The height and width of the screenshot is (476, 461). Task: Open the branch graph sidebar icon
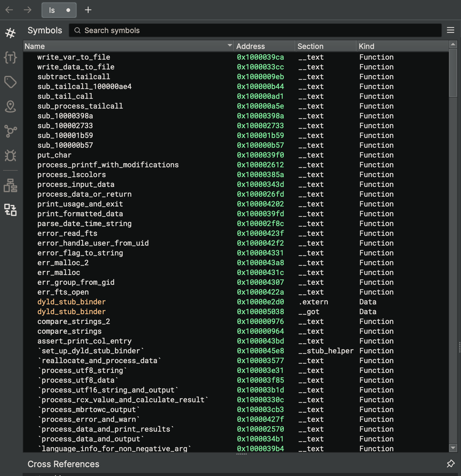[x=10, y=131]
